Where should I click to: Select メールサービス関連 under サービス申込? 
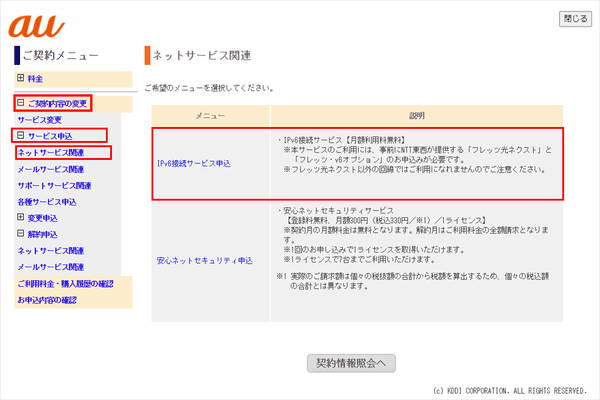coord(50,169)
